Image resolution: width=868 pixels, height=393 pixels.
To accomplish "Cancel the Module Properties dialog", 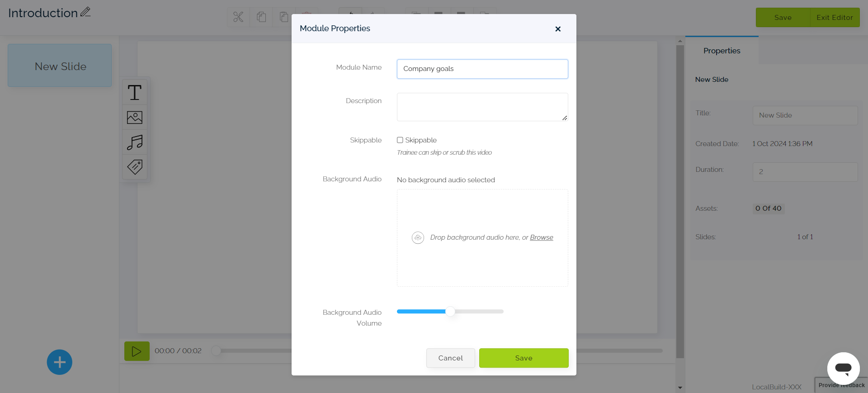I will click(x=450, y=358).
